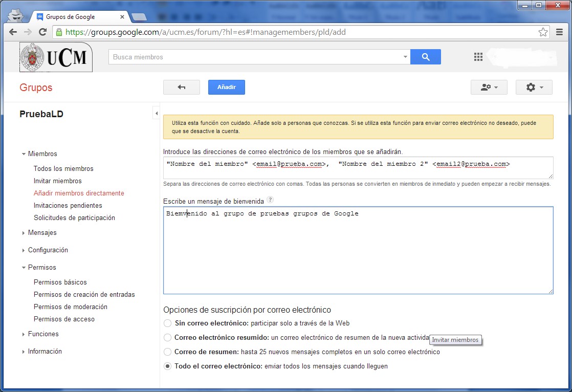Open Permisos de creación de entradas
The height and width of the screenshot is (392, 572).
[x=84, y=295]
